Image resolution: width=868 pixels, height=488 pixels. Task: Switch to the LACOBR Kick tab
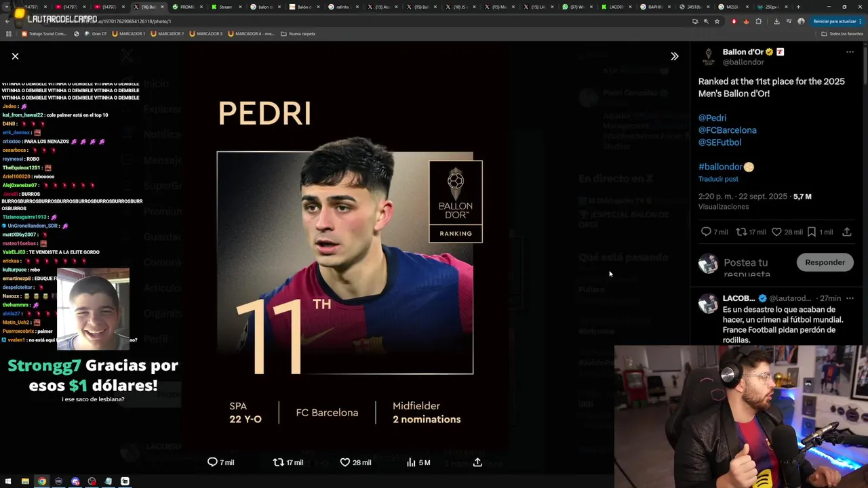616,7
